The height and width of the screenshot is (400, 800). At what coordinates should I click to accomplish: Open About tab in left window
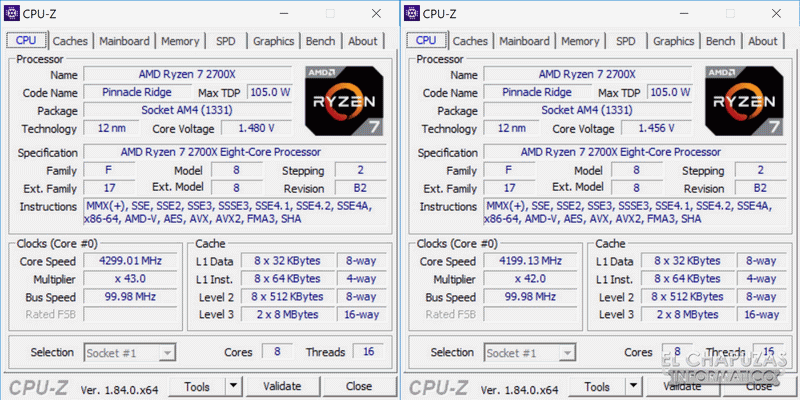[x=363, y=41]
